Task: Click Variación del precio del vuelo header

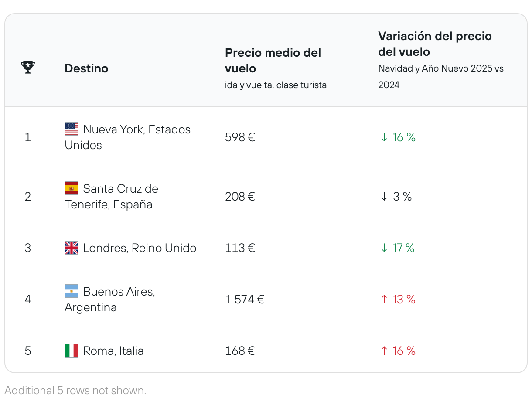Action: coord(435,44)
